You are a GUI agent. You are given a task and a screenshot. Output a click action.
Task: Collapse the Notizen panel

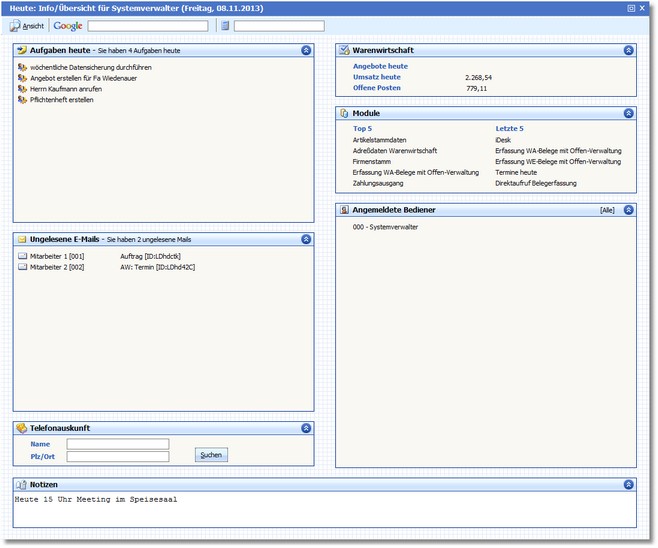point(628,484)
